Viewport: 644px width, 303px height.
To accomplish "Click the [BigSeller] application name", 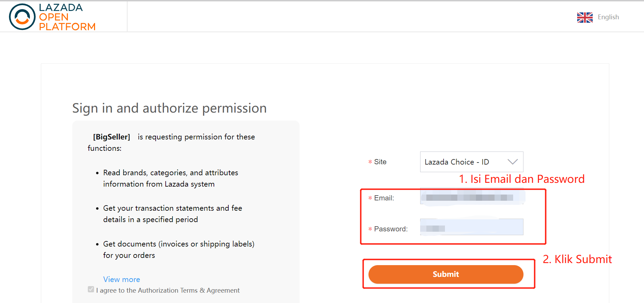I will pyautogui.click(x=112, y=137).
